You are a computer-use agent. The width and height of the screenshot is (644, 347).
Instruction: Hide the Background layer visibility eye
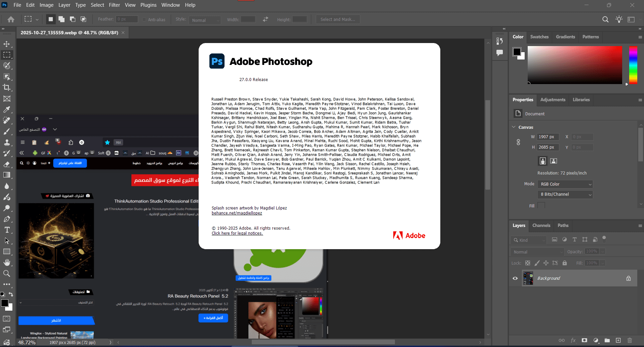(x=515, y=278)
